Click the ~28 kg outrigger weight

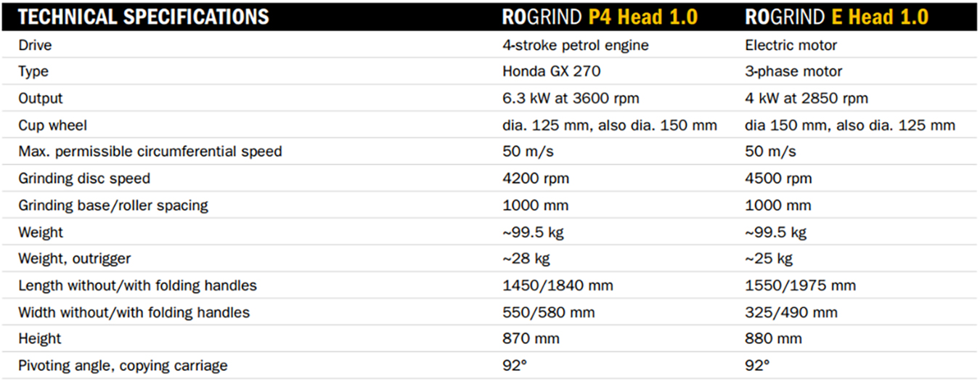tap(526, 259)
